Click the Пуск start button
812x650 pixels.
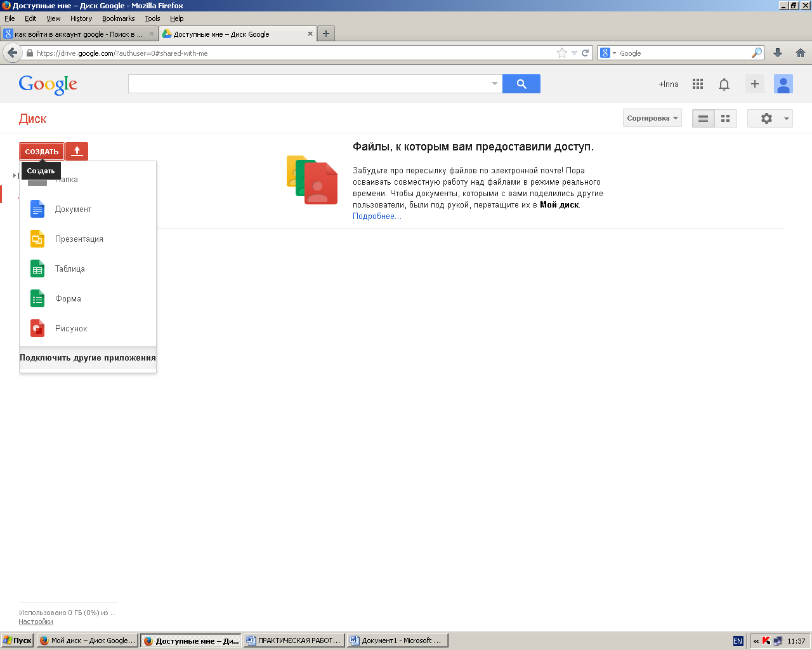[17, 640]
